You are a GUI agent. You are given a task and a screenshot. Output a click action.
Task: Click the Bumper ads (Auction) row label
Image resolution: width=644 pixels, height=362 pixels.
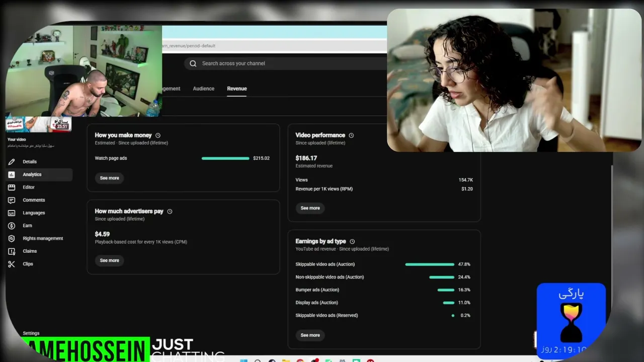tap(317, 290)
